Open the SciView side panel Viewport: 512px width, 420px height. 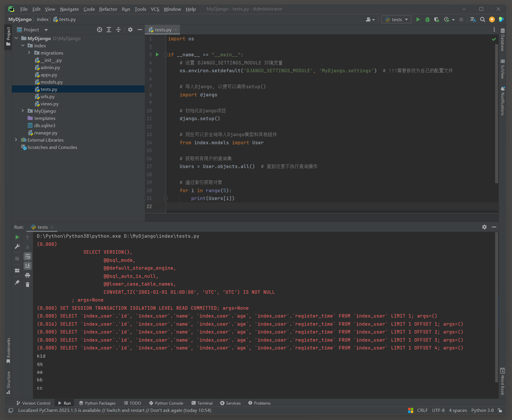[503, 69]
